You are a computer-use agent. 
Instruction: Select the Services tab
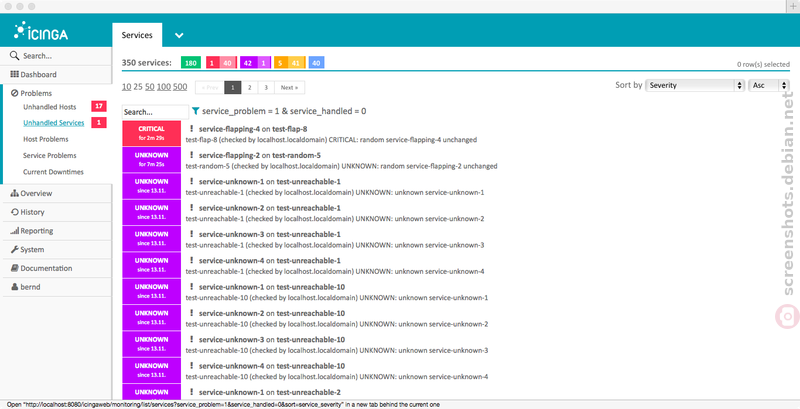[x=137, y=35]
